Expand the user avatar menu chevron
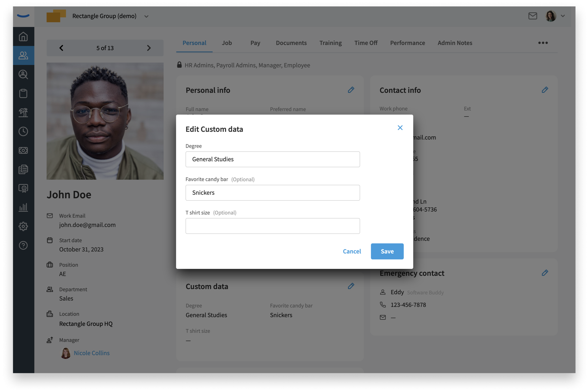 563,16
